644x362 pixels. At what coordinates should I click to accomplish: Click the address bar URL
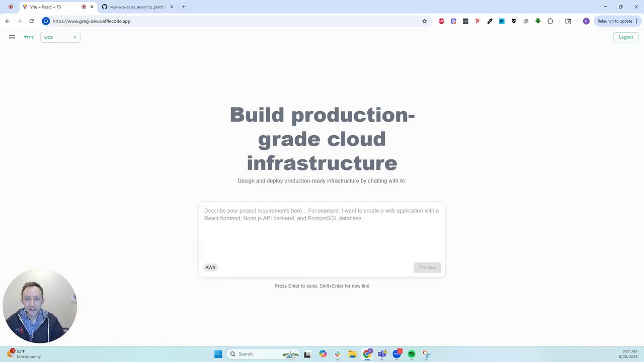(92, 21)
